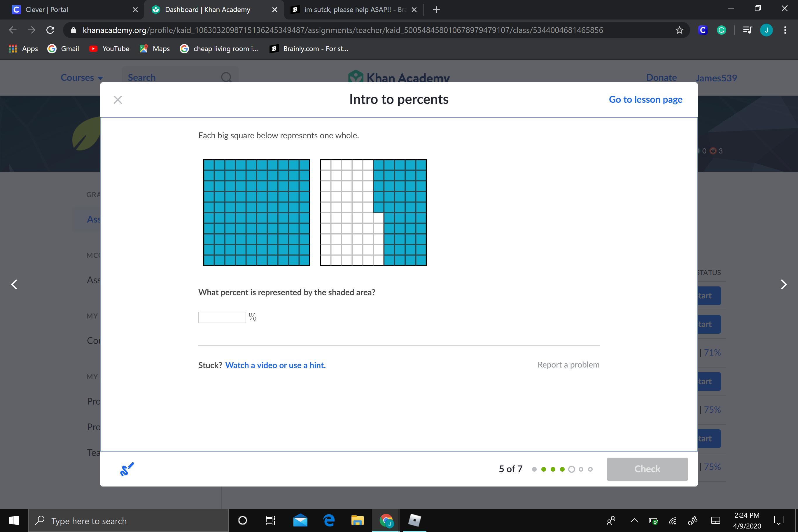Click the Clever extension icon
This screenshot has width=798, height=532.
point(703,30)
